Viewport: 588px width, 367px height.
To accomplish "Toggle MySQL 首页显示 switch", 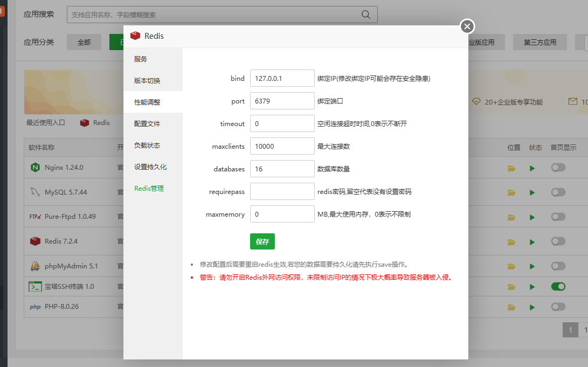I will tap(558, 192).
